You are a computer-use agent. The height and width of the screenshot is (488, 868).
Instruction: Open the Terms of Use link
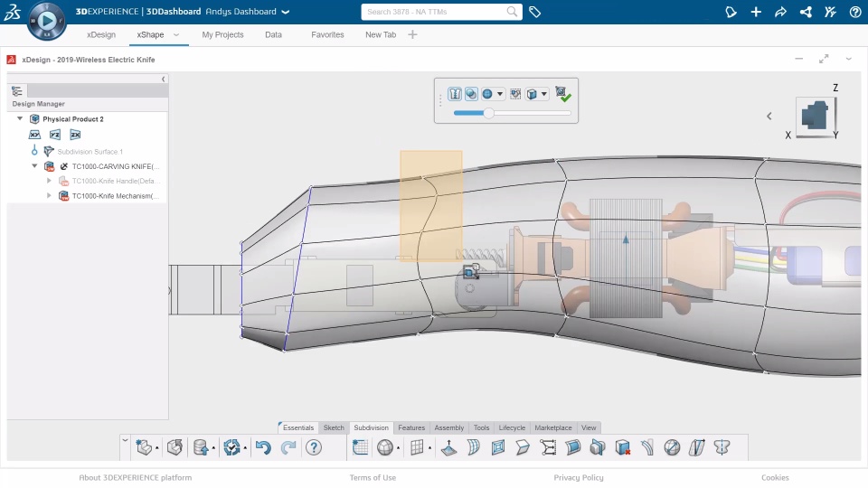pyautogui.click(x=373, y=477)
